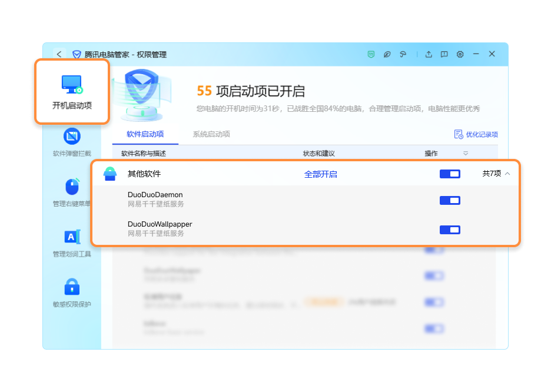The image size is (551, 392).
Task: Switch to the 系统启动项 tab
Action: 211,134
